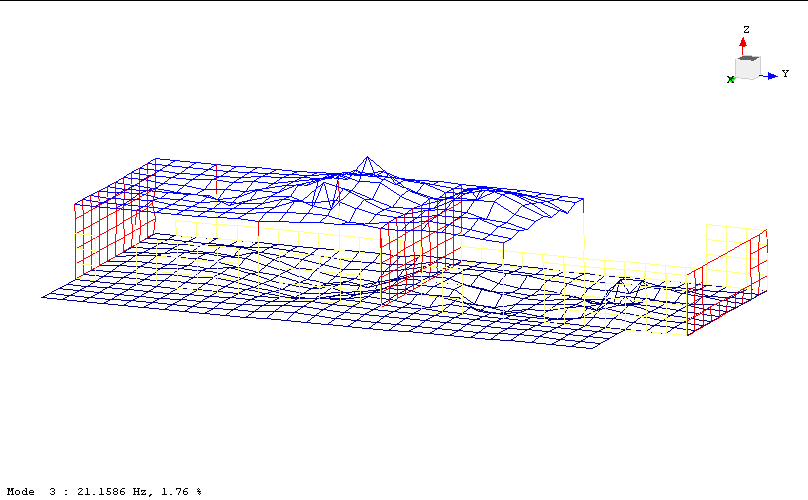
Task: Click the red Z-axis arrow on the triad
Action: (744, 45)
